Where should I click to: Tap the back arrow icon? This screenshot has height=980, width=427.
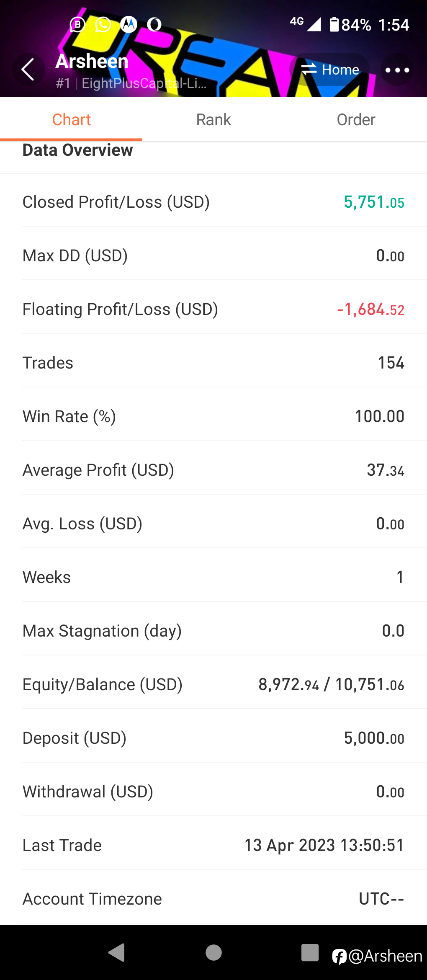point(28,70)
